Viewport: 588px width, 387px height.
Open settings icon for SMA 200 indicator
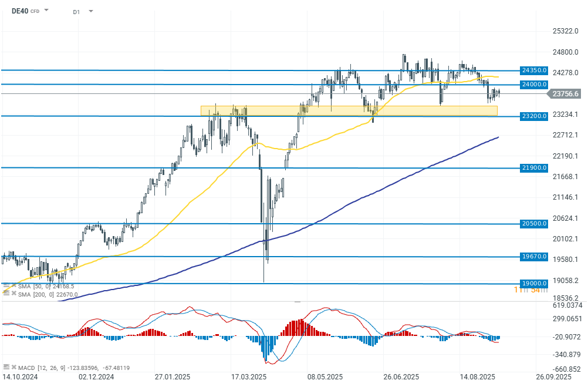click(x=6, y=293)
